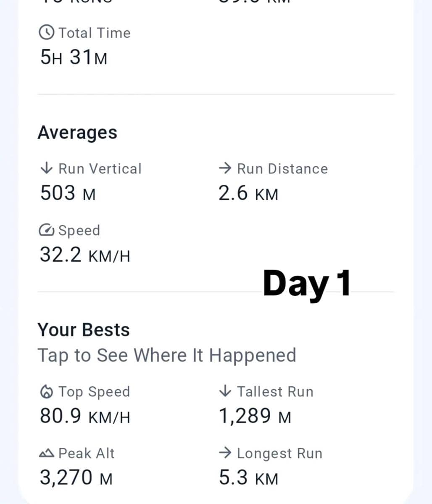Click the down arrow icon for Tallest Run

(225, 391)
